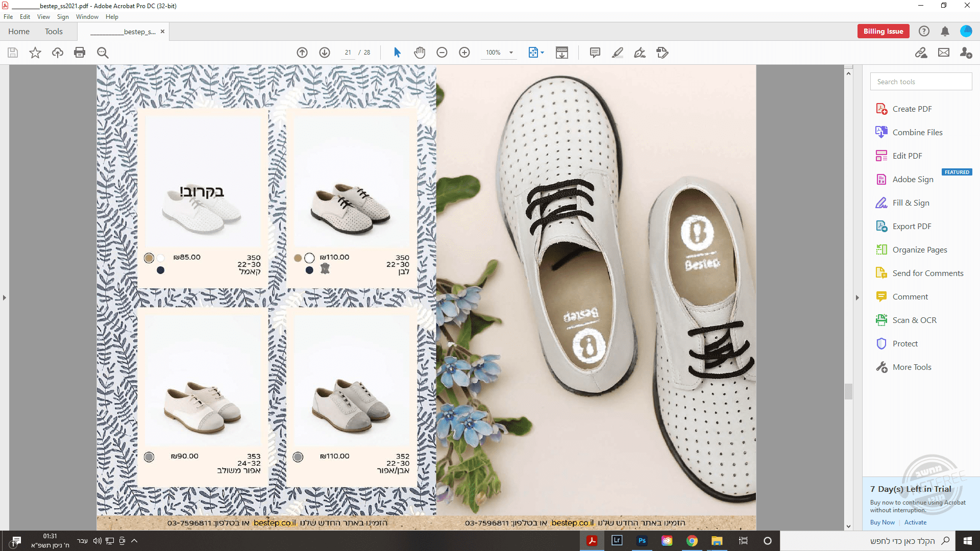Click the Search tools field
The height and width of the screenshot is (551, 980).
(x=921, y=82)
